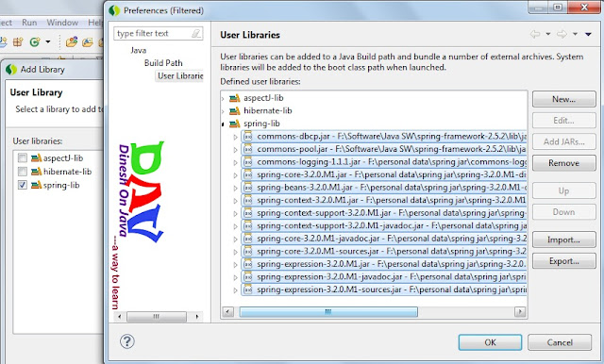604x364 pixels.
Task: Click the Remove button
Action: click(564, 163)
